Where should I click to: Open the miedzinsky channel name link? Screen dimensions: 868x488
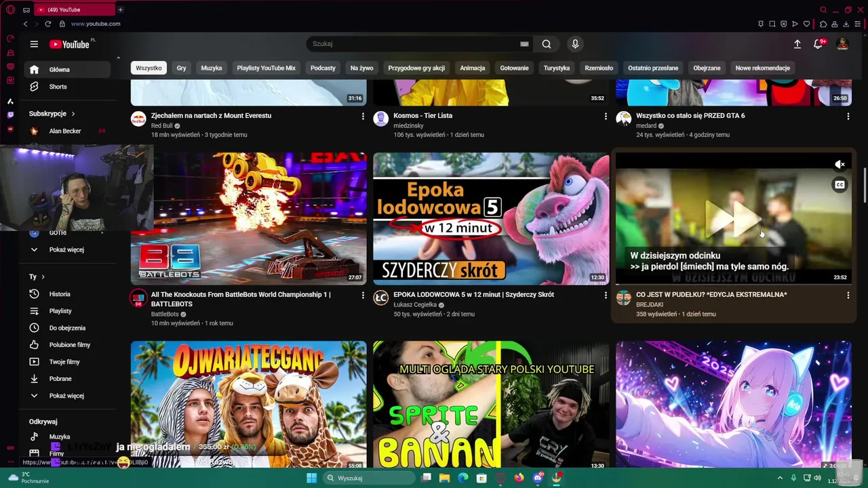coord(409,125)
